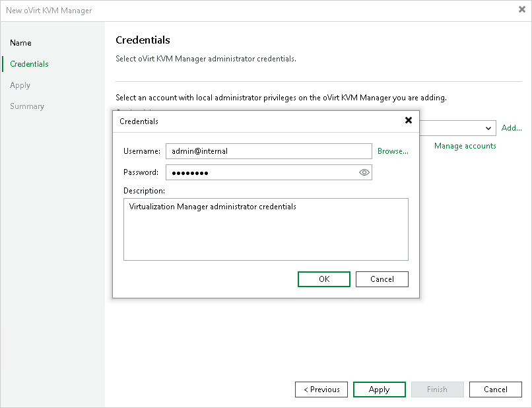The image size is (532, 408).
Task: Open the credentials account dropdown
Action: (462, 128)
